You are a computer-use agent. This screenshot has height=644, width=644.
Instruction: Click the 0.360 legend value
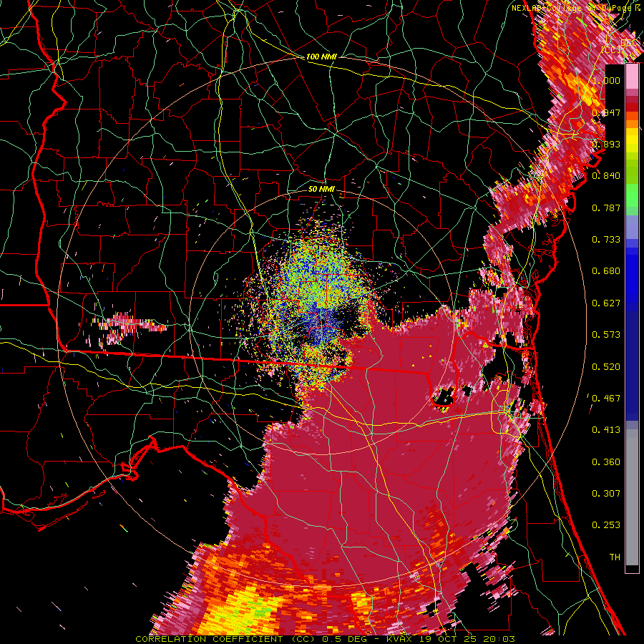click(606, 462)
